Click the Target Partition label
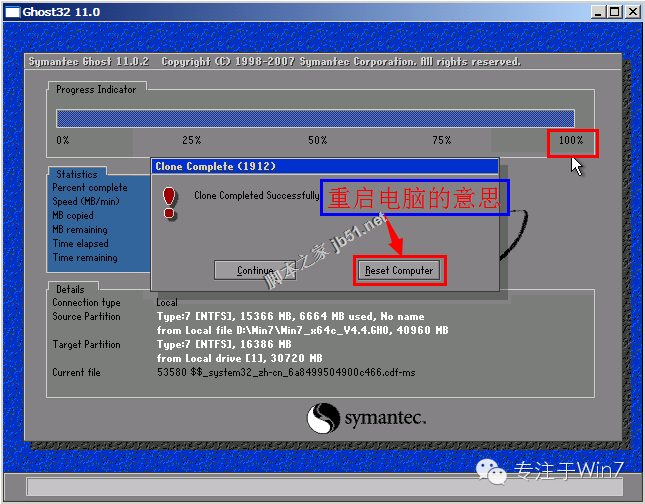The width and height of the screenshot is (645, 504). [x=86, y=344]
